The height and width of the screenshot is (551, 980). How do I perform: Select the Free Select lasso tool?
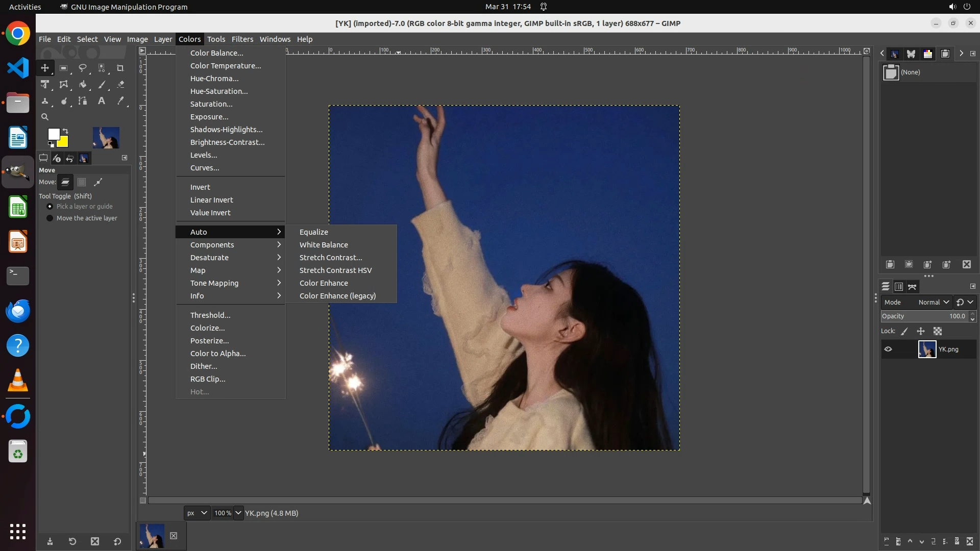pyautogui.click(x=82, y=68)
